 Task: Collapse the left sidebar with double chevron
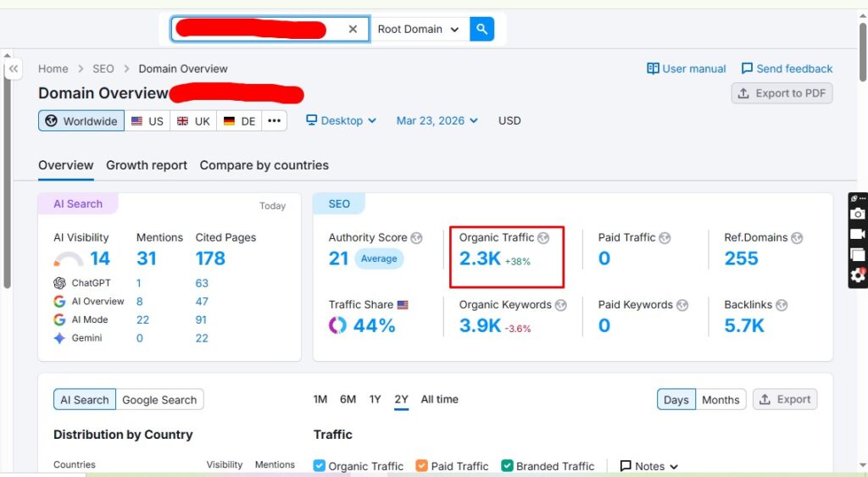(x=14, y=69)
